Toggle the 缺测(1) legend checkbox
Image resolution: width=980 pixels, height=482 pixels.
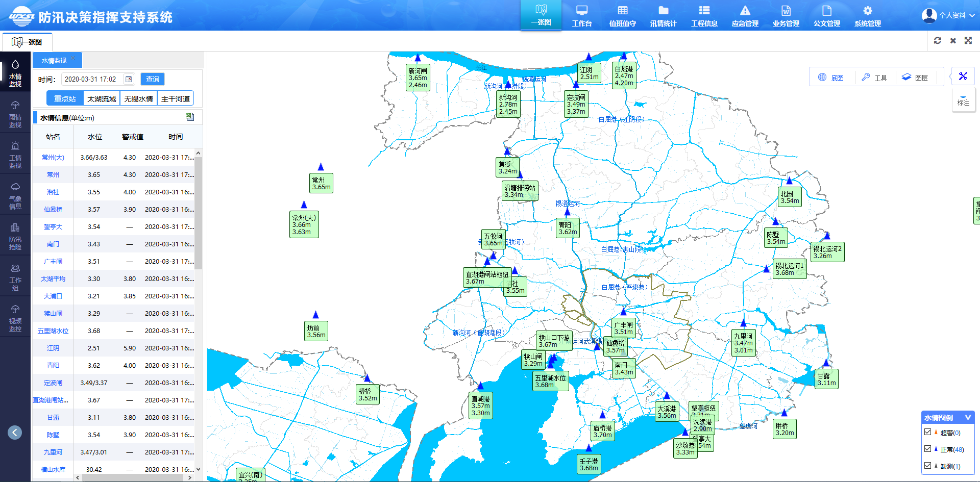coord(928,466)
